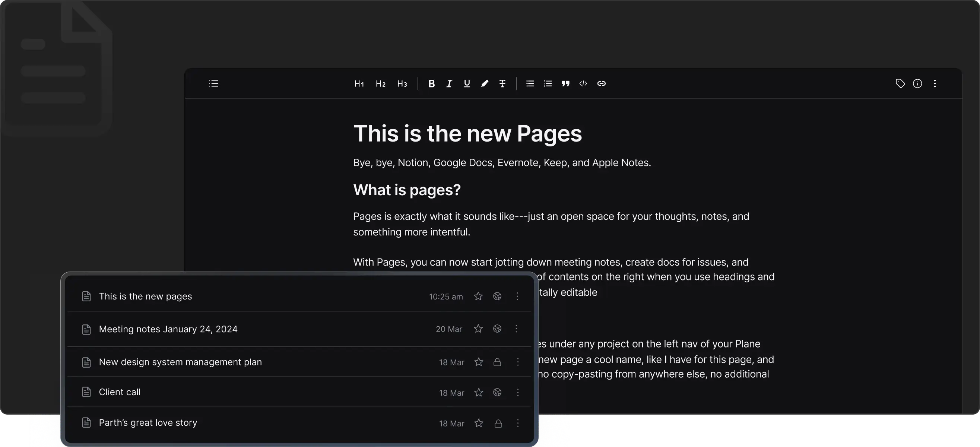Open 'This is the new pages' row
The image size is (980, 447).
tap(145, 297)
